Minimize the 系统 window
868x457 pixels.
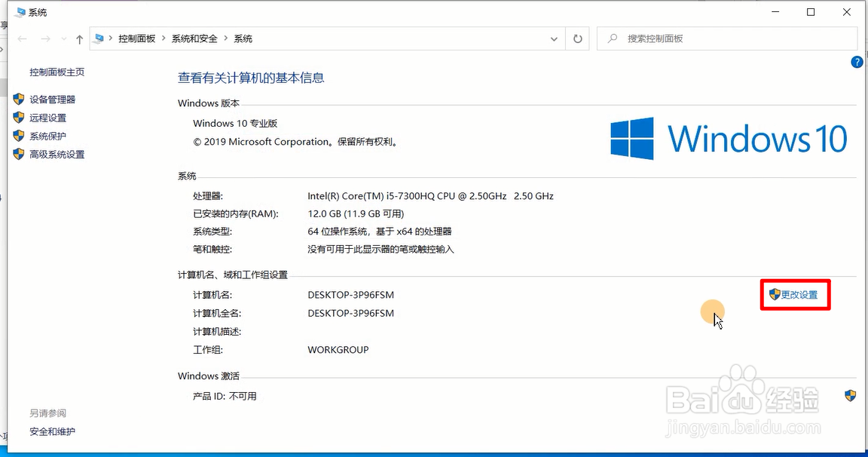[x=775, y=12]
